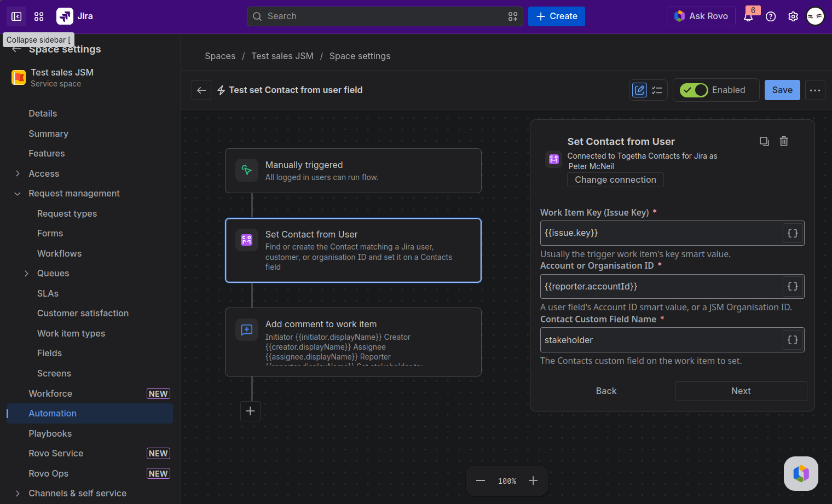Viewport: 832px width, 504px height.
Task: Insert smart value for Account or Organisation ID
Action: click(x=793, y=286)
